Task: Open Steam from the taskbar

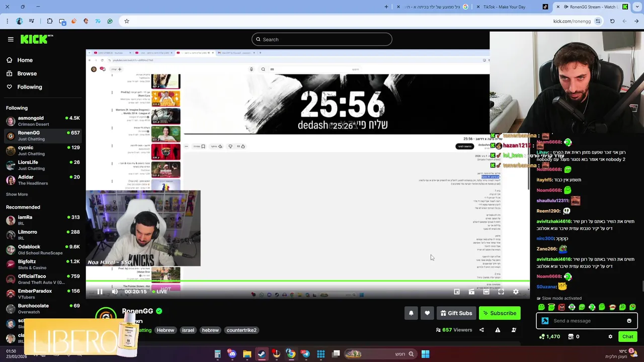Action: pos(262,354)
